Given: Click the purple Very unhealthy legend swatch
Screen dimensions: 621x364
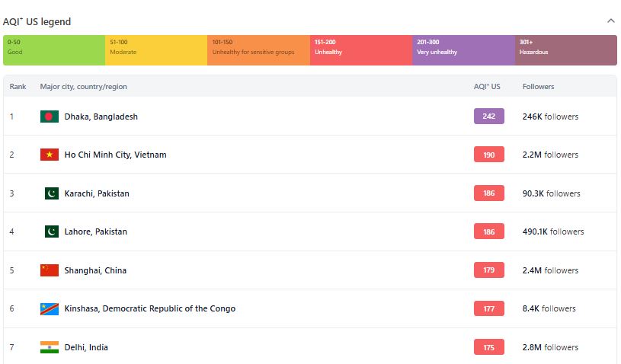Looking at the screenshot, I should [x=464, y=50].
